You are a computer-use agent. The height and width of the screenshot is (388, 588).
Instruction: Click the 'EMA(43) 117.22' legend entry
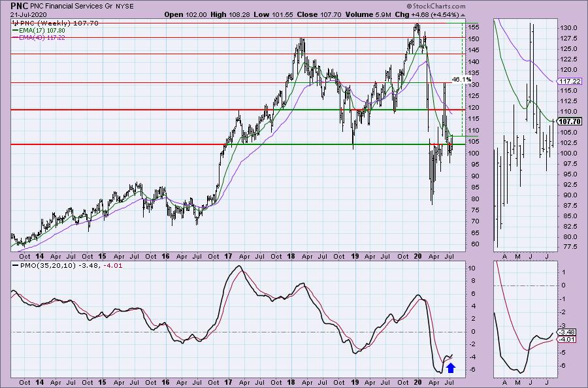42,37
